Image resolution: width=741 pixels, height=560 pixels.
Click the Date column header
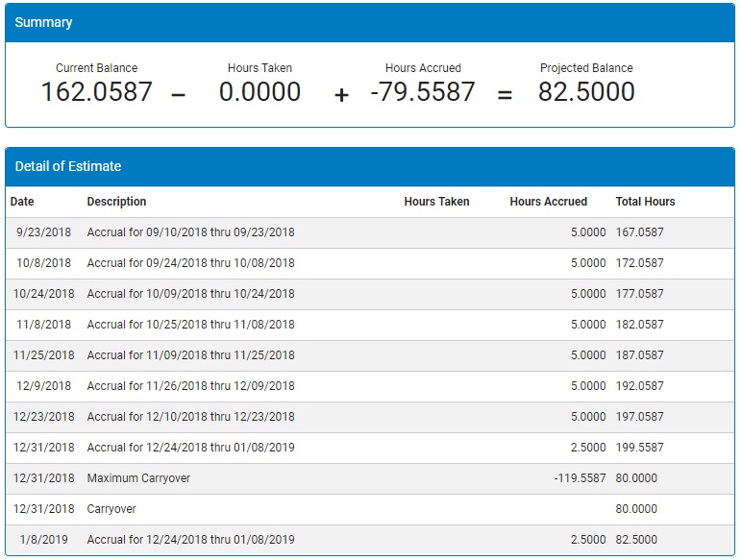click(22, 202)
